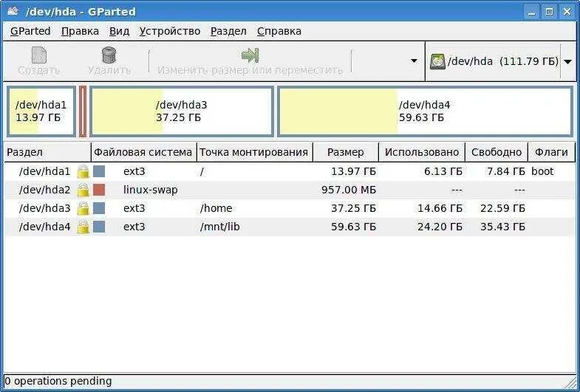Click the resize or move arrow icon
This screenshot has height=392, width=580.
tap(250, 55)
